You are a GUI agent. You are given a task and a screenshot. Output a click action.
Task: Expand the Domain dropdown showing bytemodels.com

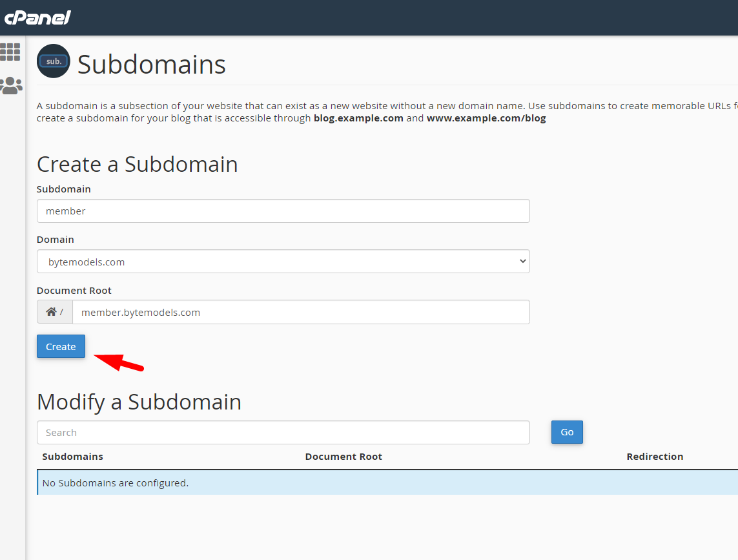tap(283, 262)
